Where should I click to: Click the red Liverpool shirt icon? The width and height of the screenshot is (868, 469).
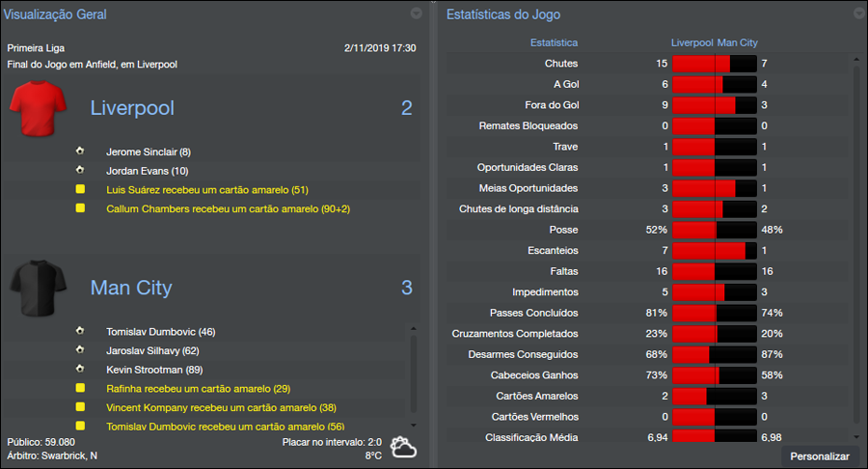[38, 108]
